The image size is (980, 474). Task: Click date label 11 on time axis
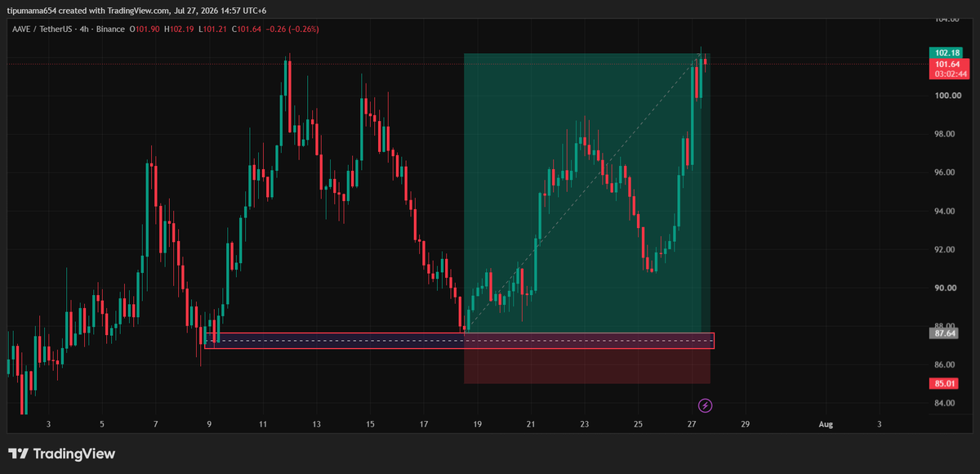coord(263,424)
